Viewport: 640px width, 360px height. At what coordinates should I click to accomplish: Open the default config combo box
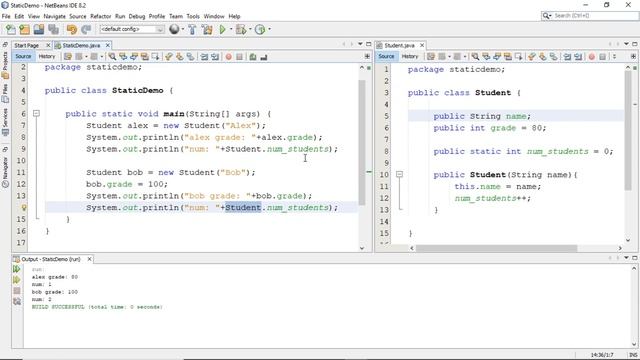(131, 29)
